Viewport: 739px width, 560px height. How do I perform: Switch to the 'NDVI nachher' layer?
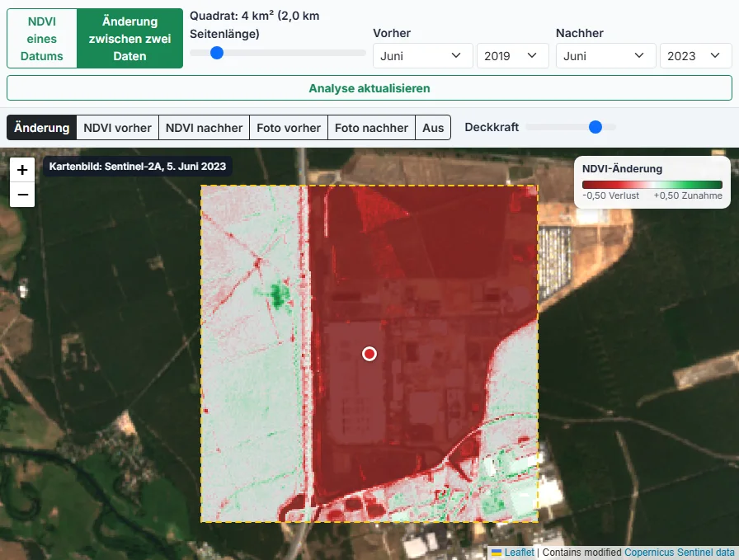tap(204, 128)
